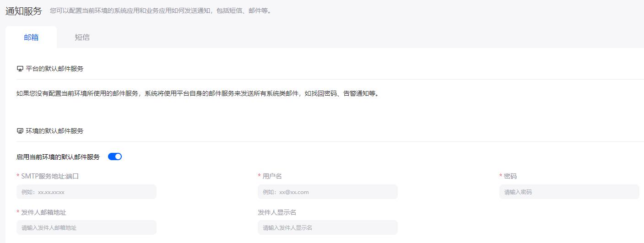Click the 启用当前环境的默认邮件服务 label
Viewport: 644px width, 243px height.
58,157
